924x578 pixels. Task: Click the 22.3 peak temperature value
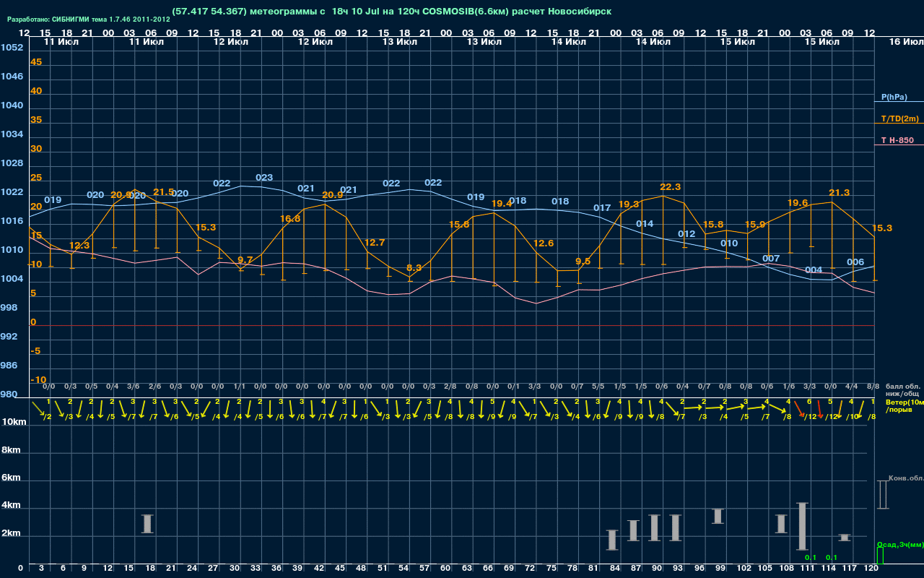[671, 187]
